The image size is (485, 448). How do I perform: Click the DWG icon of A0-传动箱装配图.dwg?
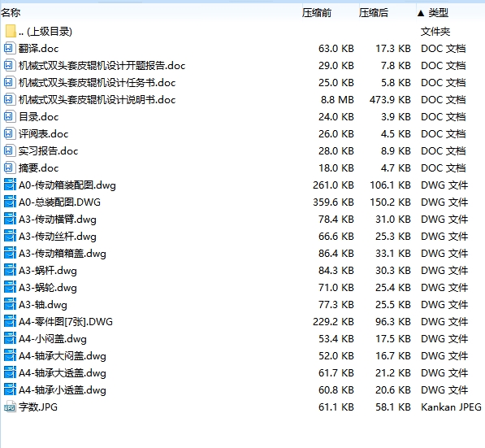click(10, 185)
